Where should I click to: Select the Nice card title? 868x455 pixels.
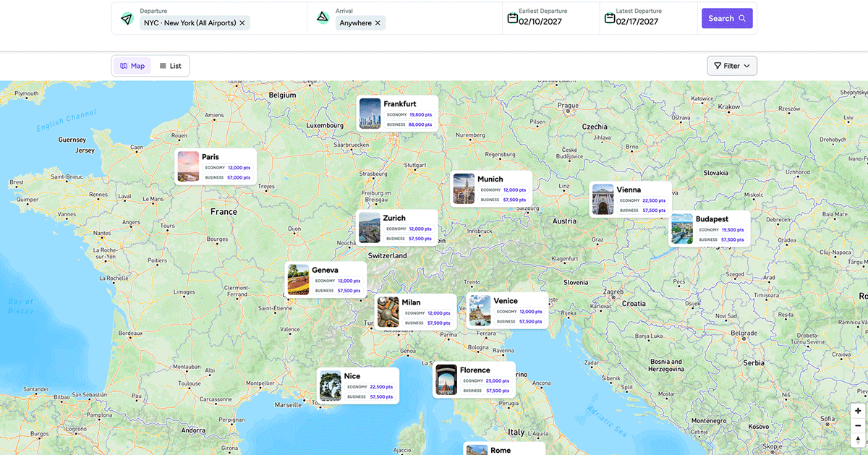352,376
